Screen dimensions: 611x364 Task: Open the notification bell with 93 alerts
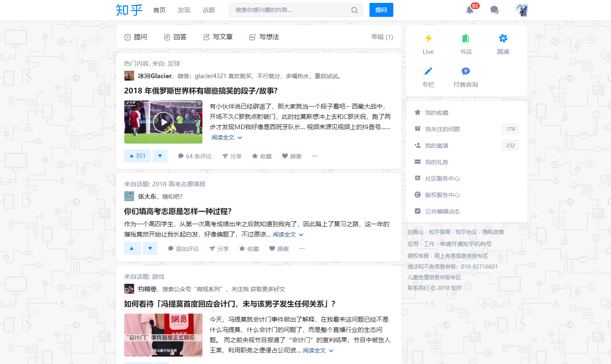coord(470,10)
